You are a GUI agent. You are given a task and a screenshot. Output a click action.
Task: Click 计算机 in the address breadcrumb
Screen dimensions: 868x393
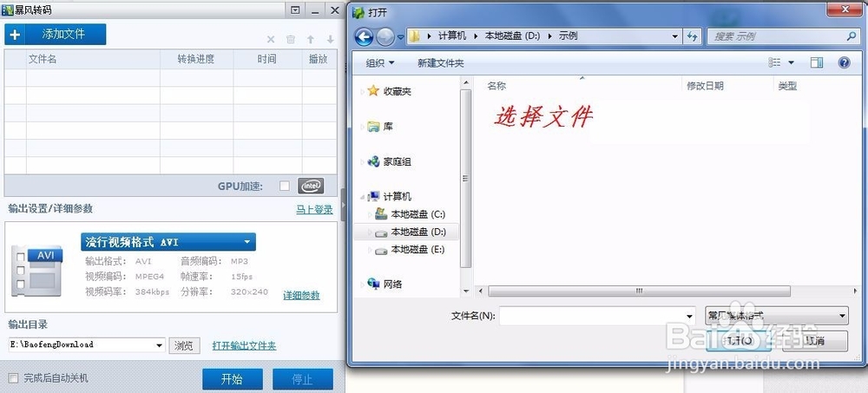452,36
